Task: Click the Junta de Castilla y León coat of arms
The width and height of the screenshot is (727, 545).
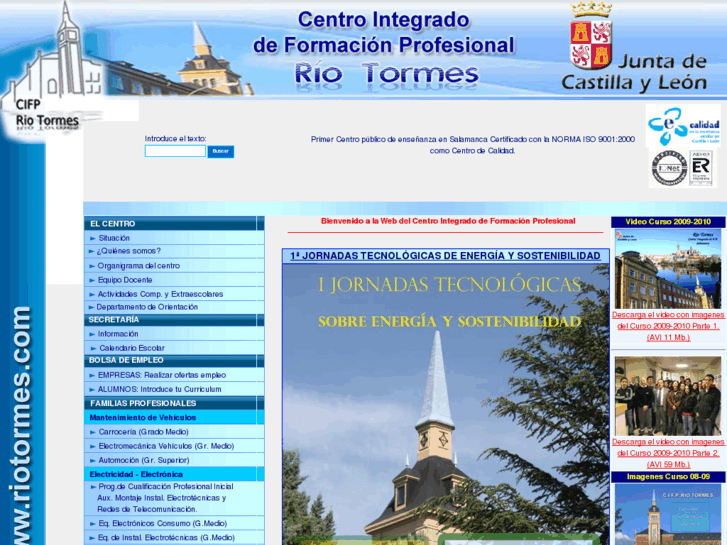Action: pos(591,36)
